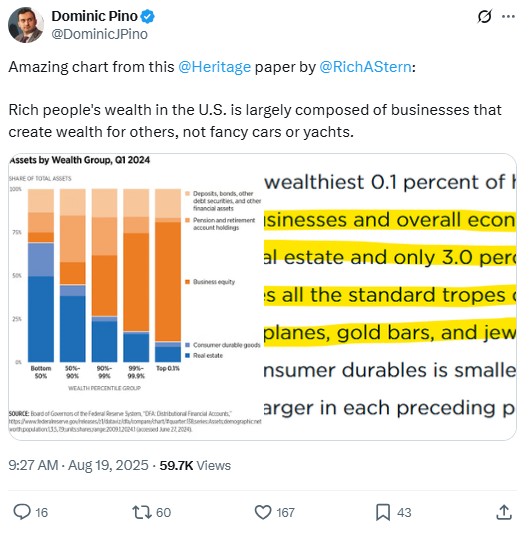
Task: Click the 60 reposts count
Action: pyautogui.click(x=163, y=512)
